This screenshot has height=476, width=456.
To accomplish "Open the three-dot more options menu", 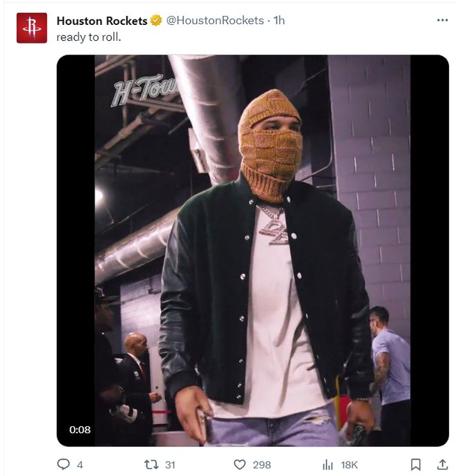I will [x=443, y=20].
